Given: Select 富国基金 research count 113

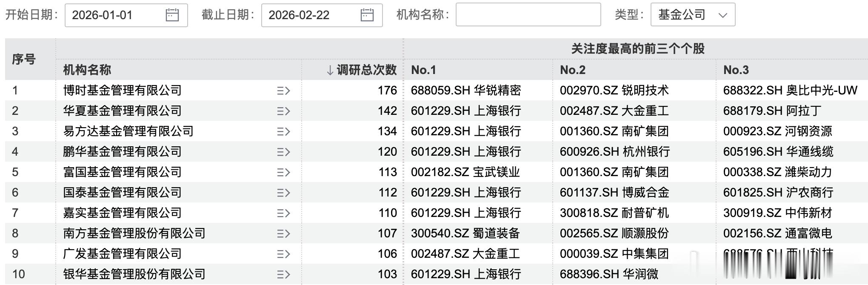Looking at the screenshot, I should tap(387, 172).
